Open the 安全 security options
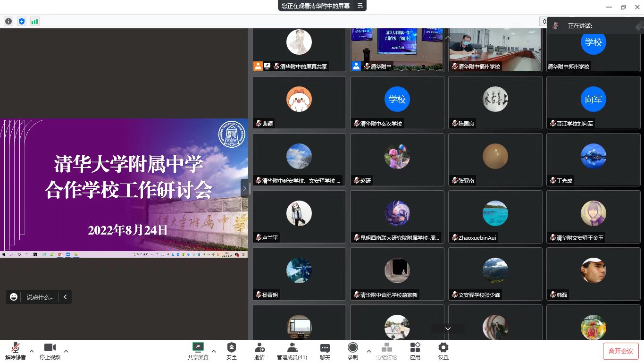Image resolution: width=644 pixels, height=362 pixels. click(x=231, y=351)
